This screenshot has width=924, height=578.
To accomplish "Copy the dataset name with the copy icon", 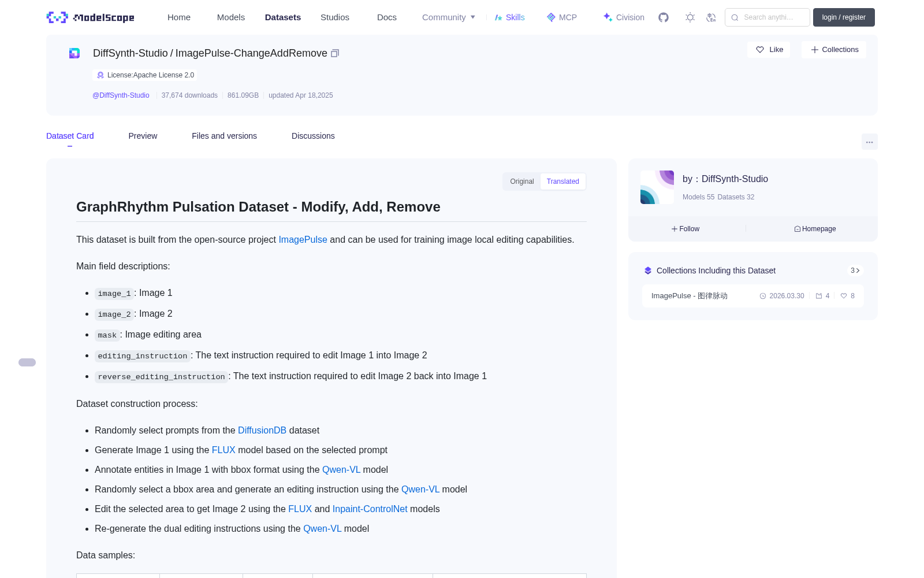I will click(334, 53).
